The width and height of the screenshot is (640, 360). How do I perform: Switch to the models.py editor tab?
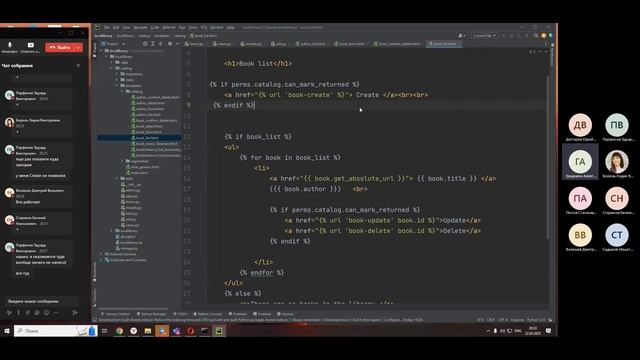pyautogui.click(x=253, y=44)
